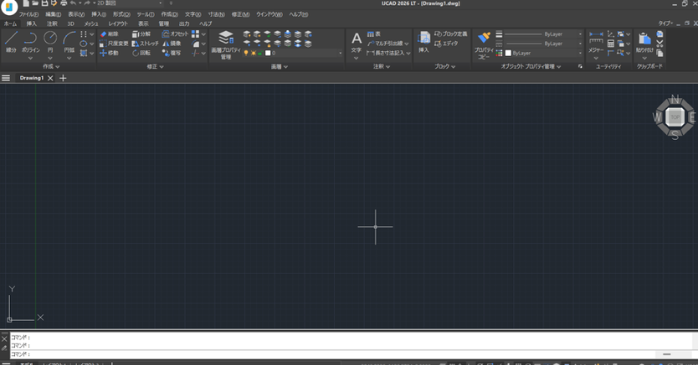Click the Scale (尺度変更) tool
Image resolution: width=698 pixels, height=365 pixels.
point(114,44)
